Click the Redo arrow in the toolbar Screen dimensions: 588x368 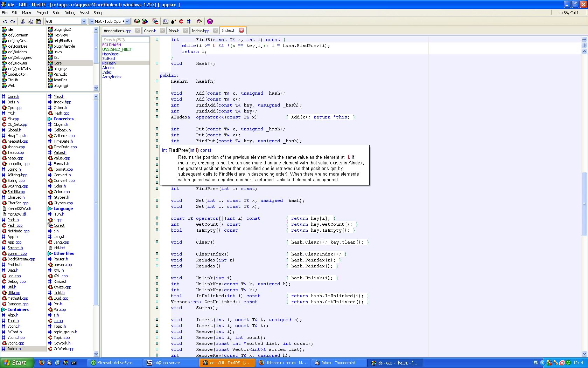pyautogui.click(x=13, y=21)
